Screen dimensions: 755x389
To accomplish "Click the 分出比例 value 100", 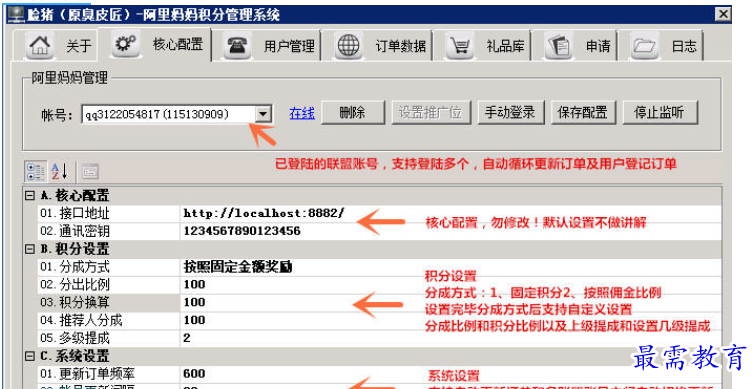I will [x=195, y=285].
